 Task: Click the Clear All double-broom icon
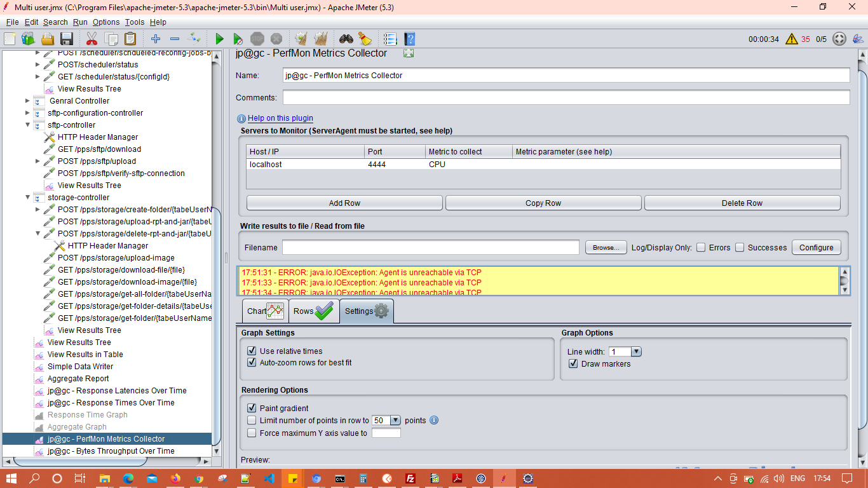pyautogui.click(x=321, y=39)
